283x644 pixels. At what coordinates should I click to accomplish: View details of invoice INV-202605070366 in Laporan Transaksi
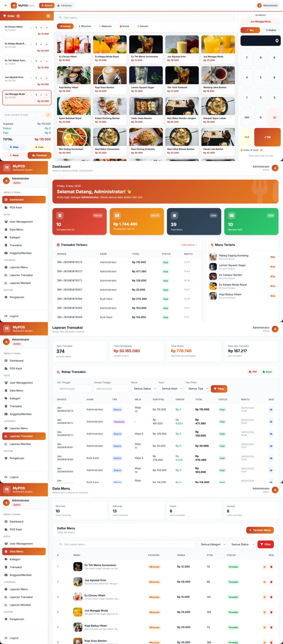pos(271,458)
